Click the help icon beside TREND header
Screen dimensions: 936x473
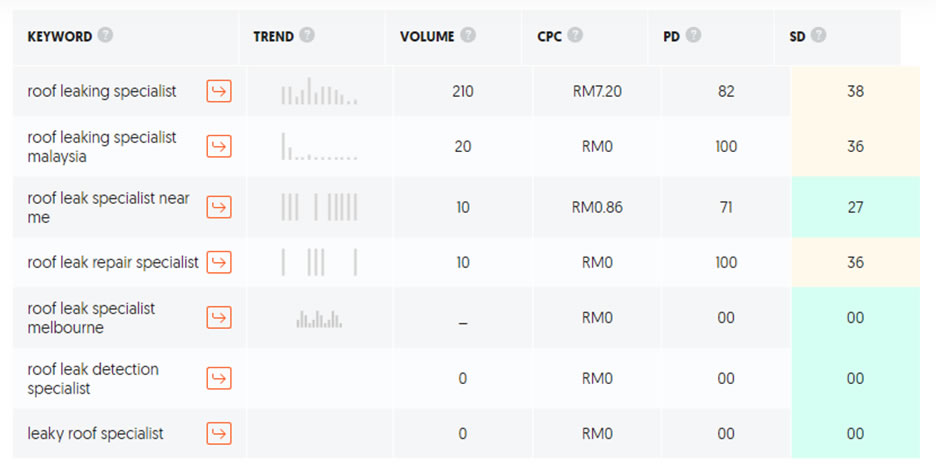point(307,35)
